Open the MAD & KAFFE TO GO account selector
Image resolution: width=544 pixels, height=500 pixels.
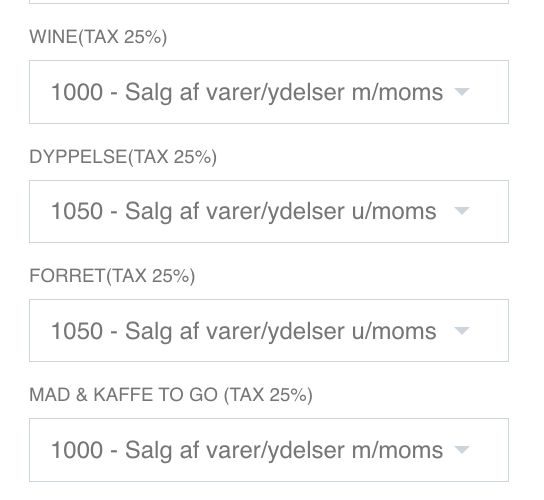click(x=269, y=450)
